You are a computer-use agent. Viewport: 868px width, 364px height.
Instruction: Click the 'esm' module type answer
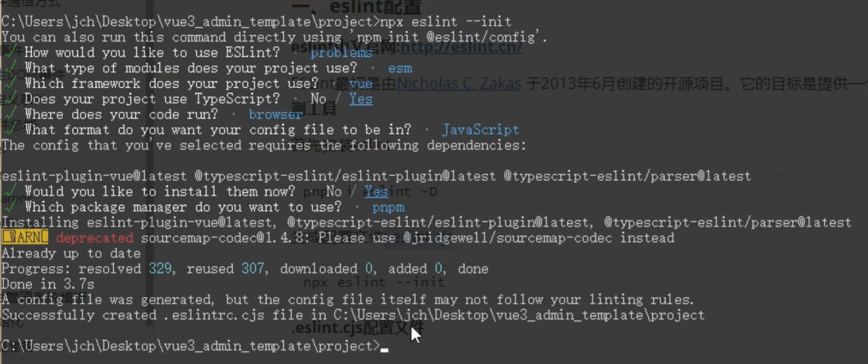tap(400, 68)
